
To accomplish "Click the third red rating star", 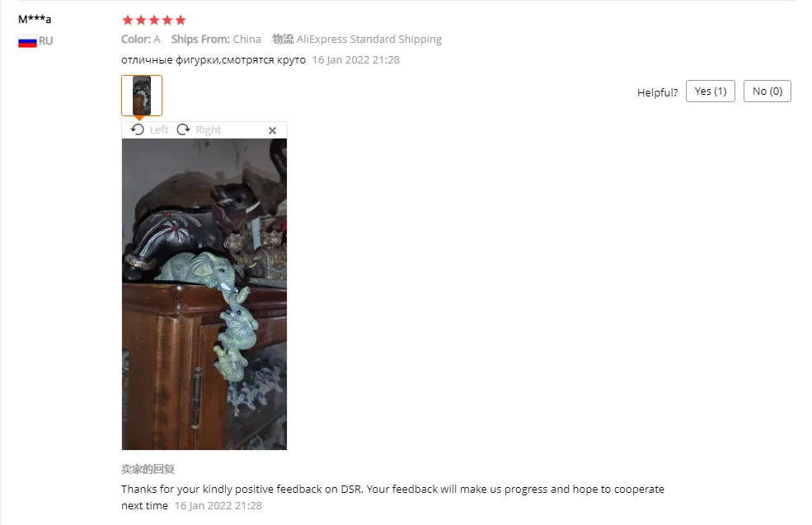I will click(154, 20).
